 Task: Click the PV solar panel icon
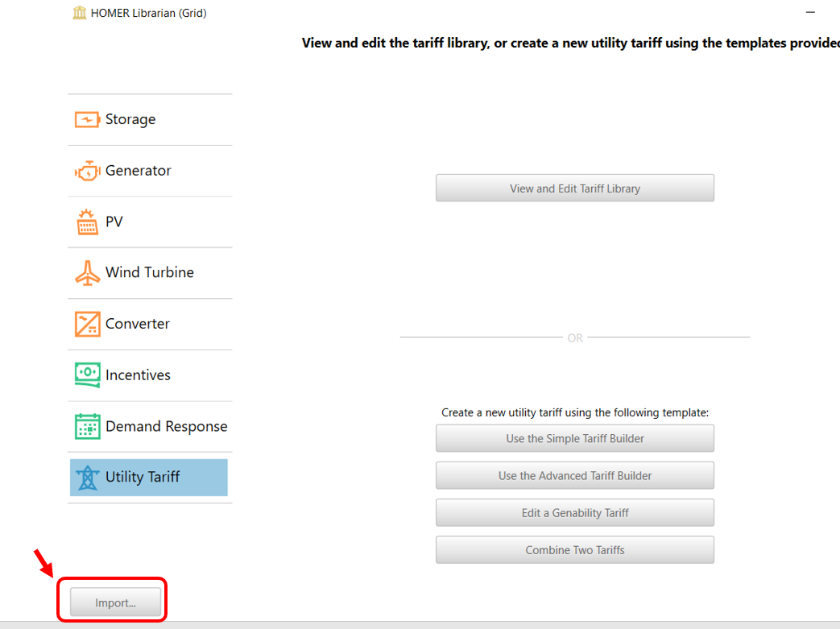coord(86,221)
